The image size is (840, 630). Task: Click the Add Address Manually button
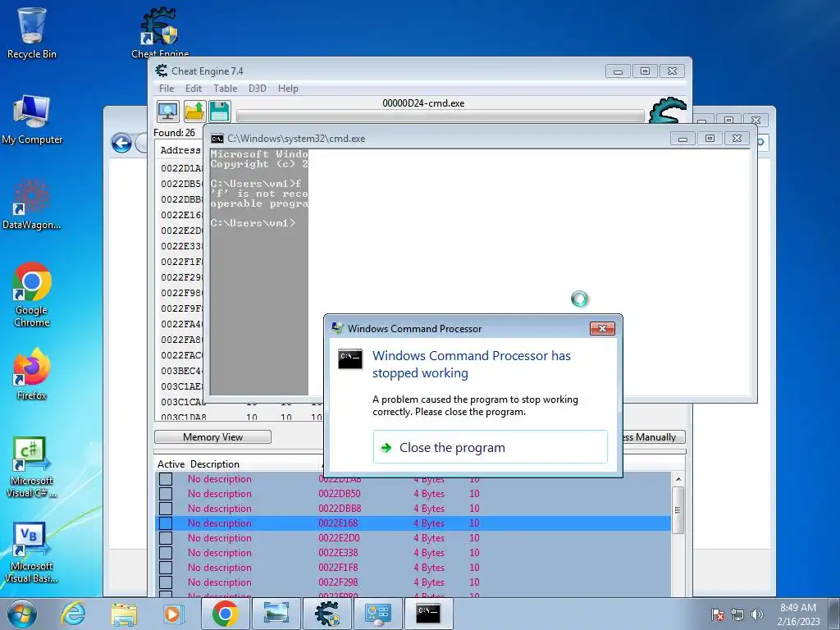(x=654, y=437)
